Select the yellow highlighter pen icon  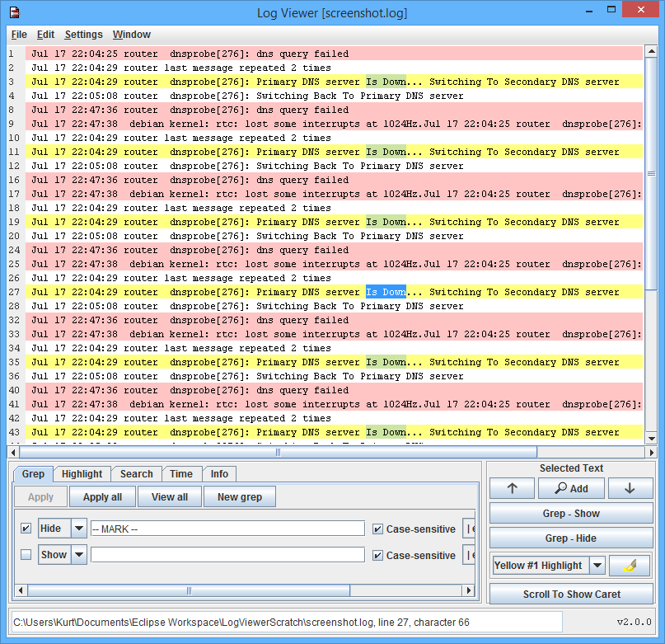click(629, 565)
